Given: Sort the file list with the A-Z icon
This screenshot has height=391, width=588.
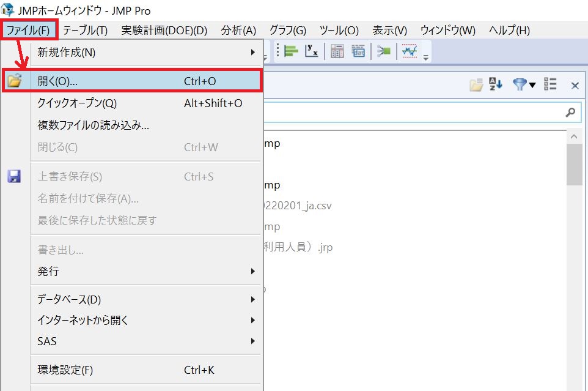Looking at the screenshot, I should point(495,84).
